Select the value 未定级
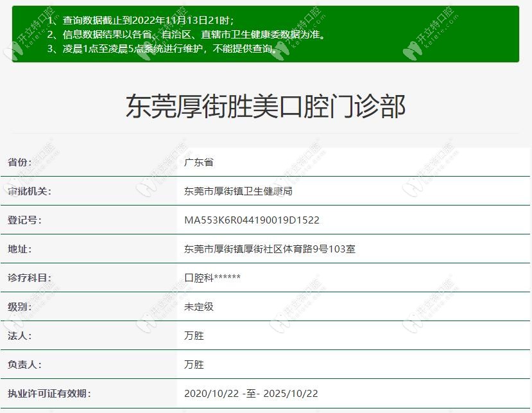532x413 pixels. tap(199, 306)
